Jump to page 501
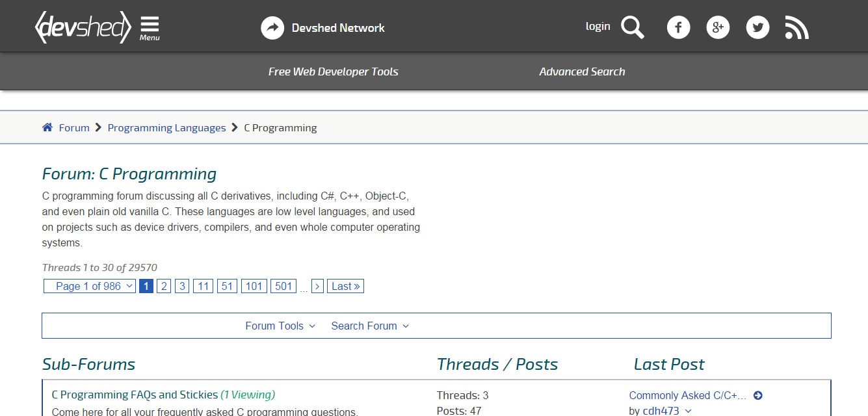Image resolution: width=868 pixels, height=416 pixels. tap(283, 286)
